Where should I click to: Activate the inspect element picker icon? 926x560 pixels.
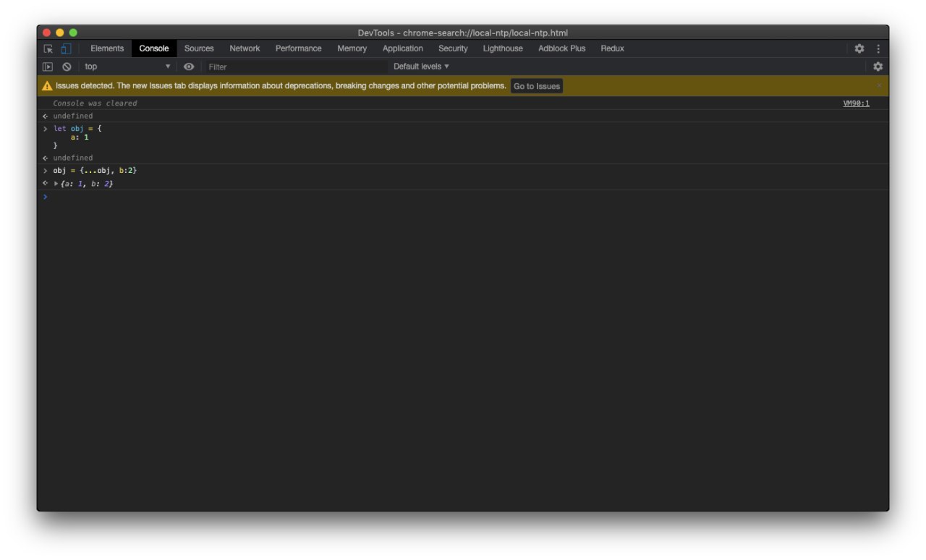(x=48, y=48)
